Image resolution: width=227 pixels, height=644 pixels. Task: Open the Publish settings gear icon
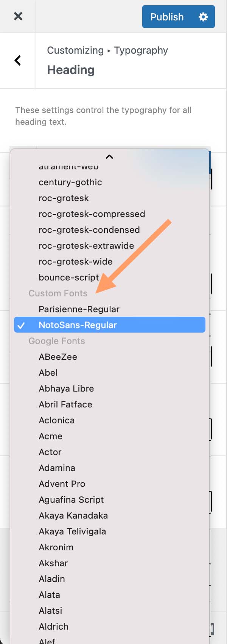tap(203, 17)
